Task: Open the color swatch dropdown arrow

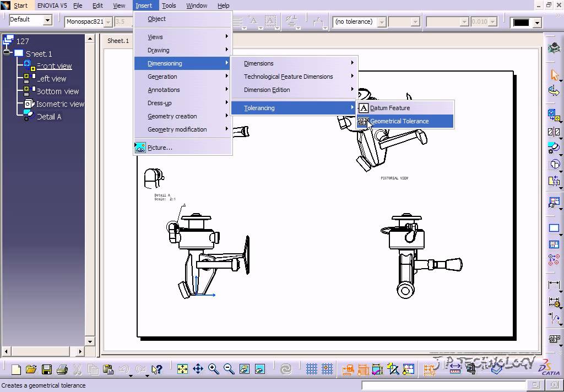Action: pos(537,23)
